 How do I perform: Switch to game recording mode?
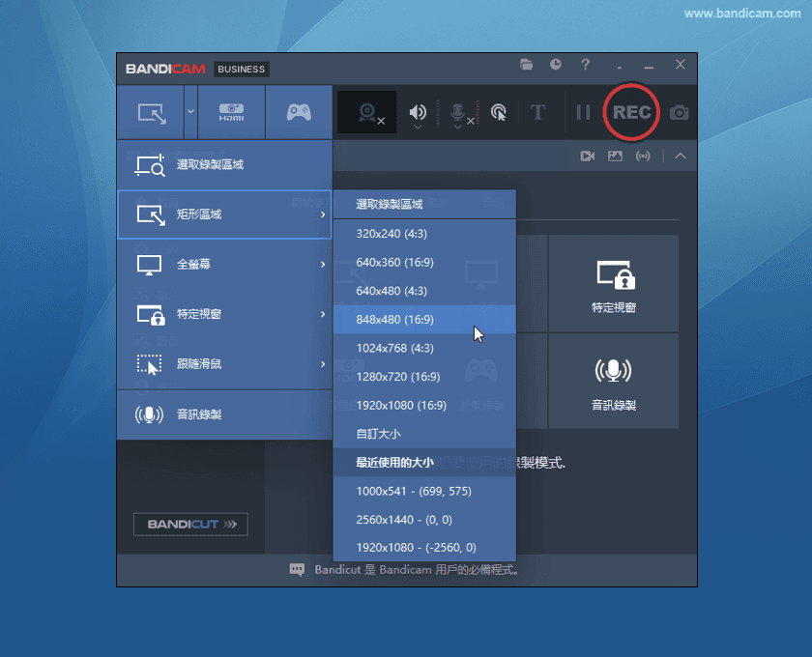point(299,112)
